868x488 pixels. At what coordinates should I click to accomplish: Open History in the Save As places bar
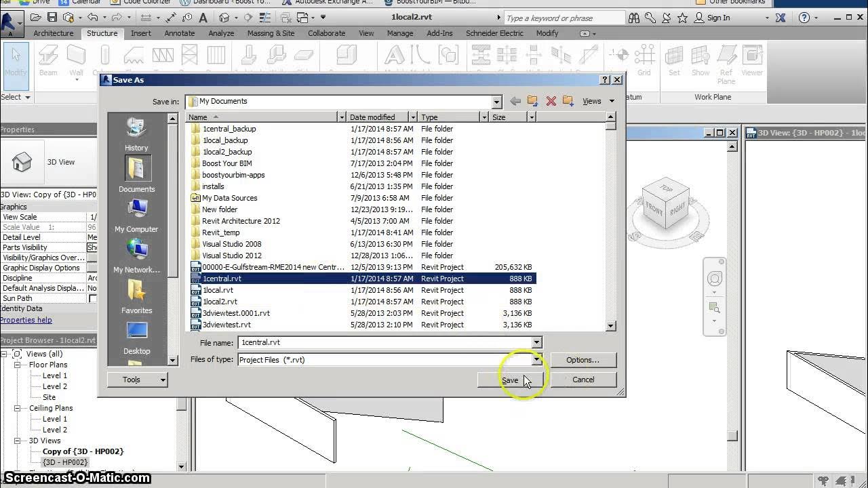136,134
